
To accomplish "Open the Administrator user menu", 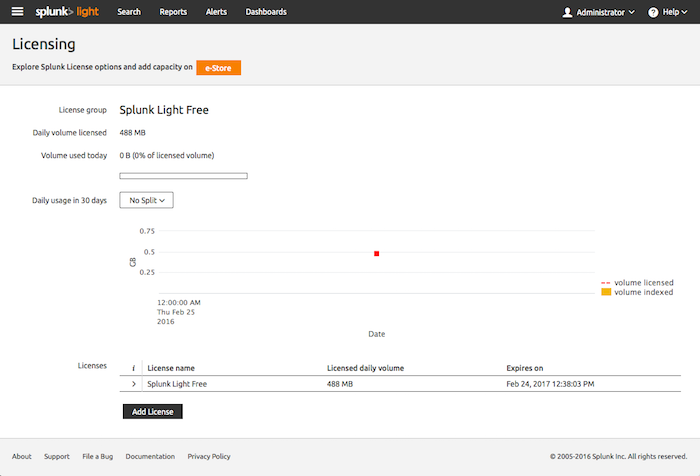I will coord(599,12).
